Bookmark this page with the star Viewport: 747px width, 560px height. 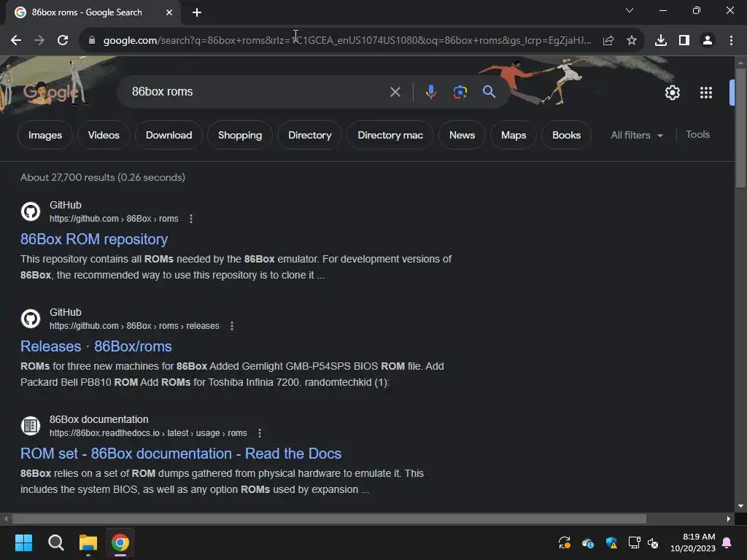(632, 41)
